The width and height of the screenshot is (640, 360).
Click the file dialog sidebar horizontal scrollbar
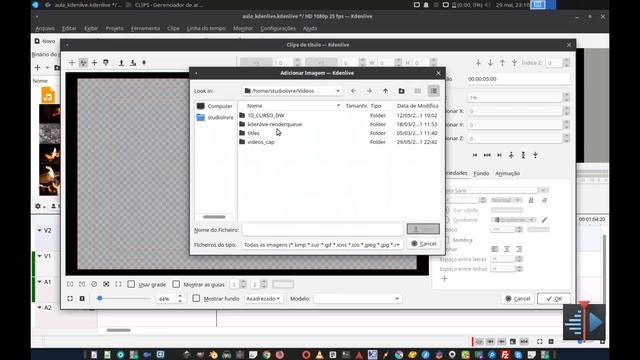click(214, 217)
